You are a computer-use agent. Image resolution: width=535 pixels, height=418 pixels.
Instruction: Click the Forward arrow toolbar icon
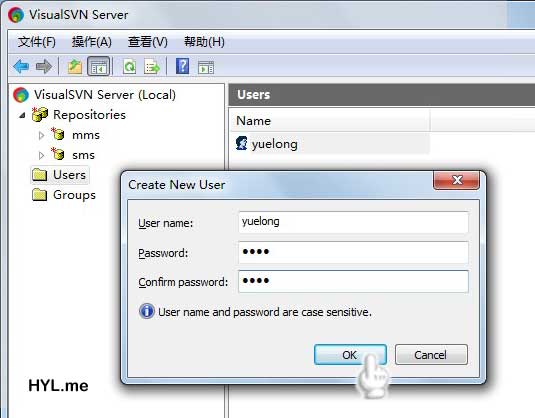(x=44, y=66)
